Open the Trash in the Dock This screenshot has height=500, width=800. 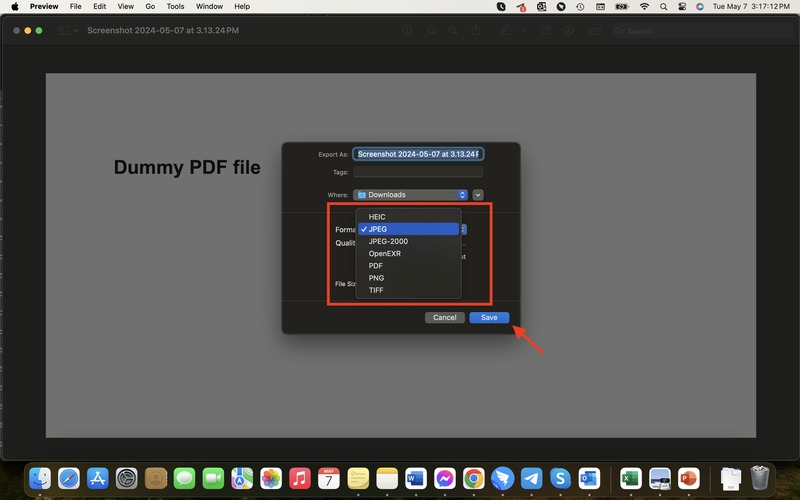coord(760,478)
